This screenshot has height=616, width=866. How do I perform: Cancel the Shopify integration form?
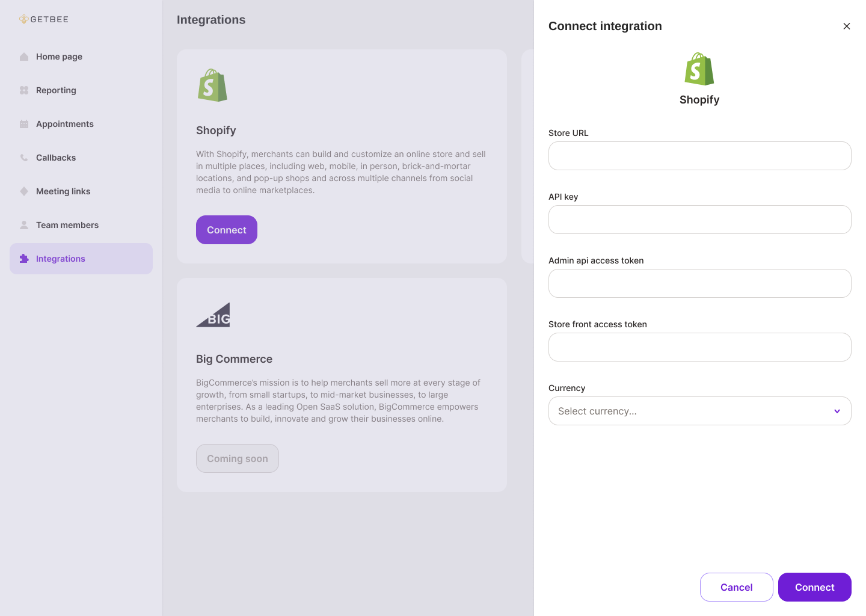pos(737,587)
